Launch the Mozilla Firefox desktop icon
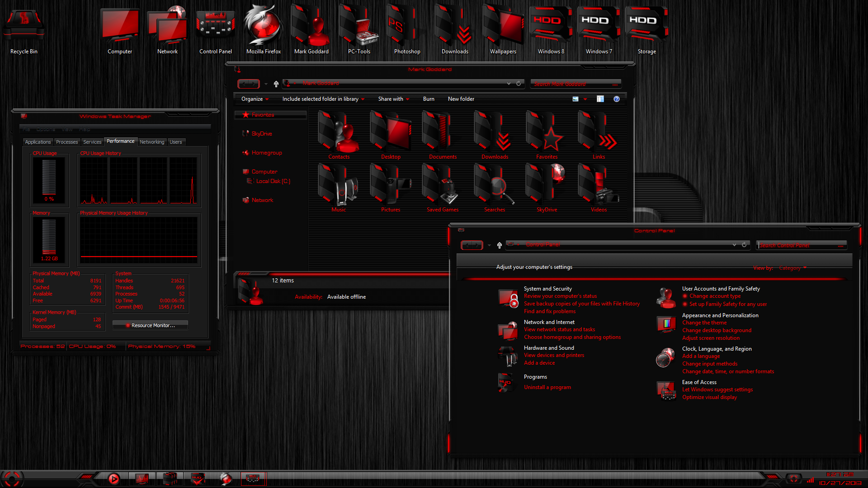868x488 pixels. 264,29
